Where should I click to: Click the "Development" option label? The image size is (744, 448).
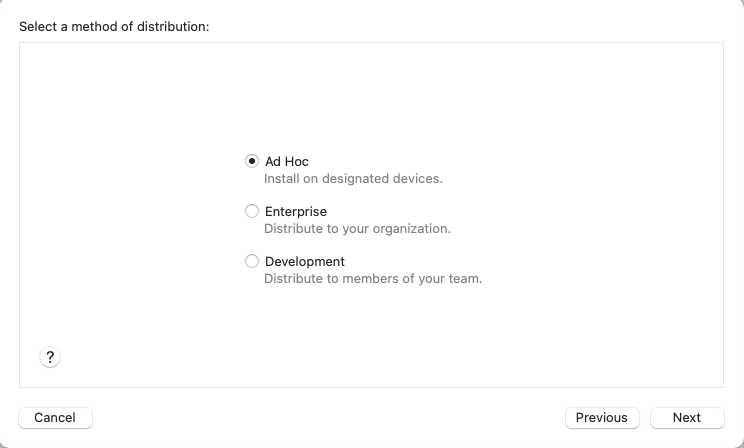(305, 261)
